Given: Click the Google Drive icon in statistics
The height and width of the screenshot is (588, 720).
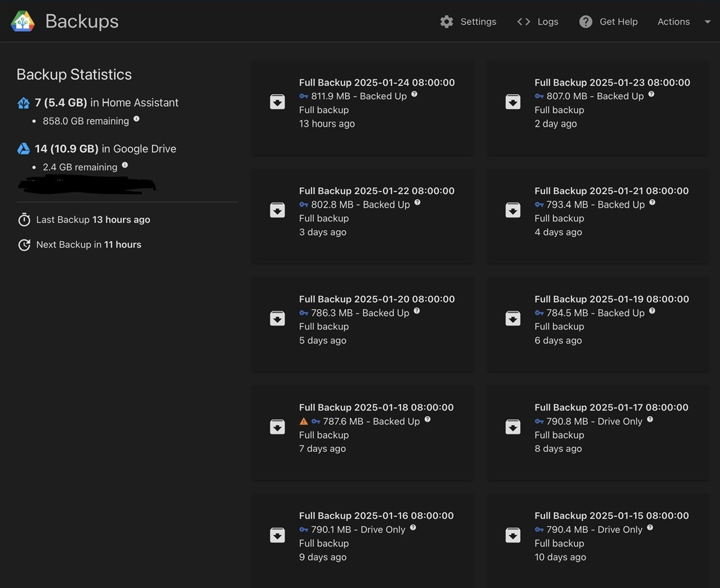Looking at the screenshot, I should pos(23,149).
